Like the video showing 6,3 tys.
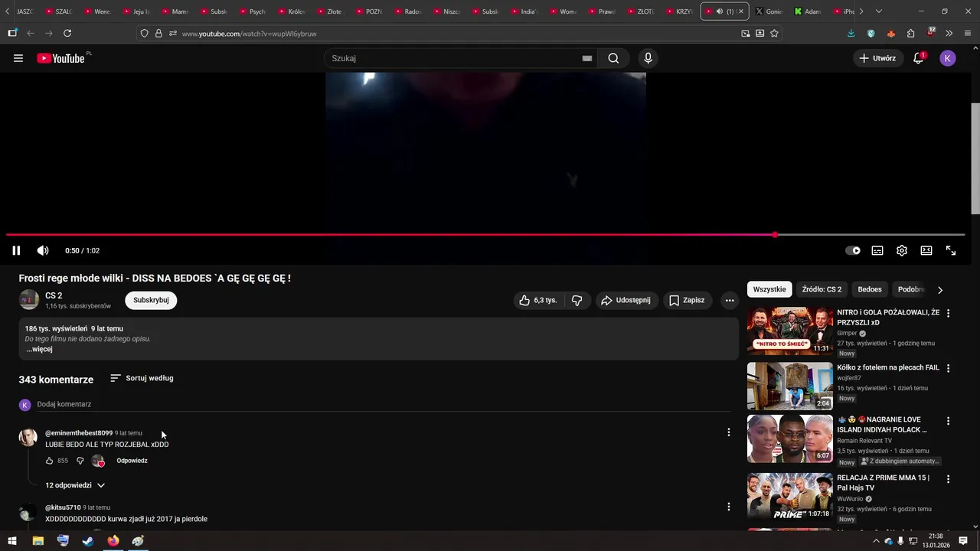The width and height of the screenshot is (980, 551). click(x=538, y=300)
